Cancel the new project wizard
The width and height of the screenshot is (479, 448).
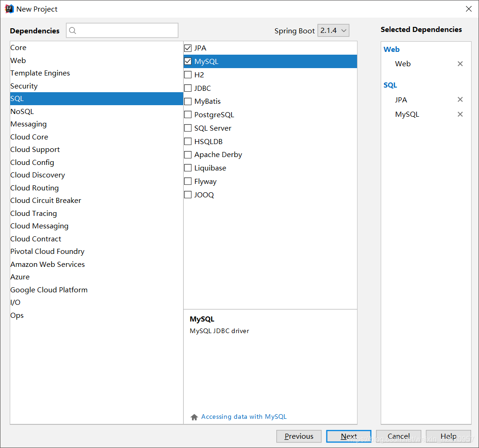point(398,436)
